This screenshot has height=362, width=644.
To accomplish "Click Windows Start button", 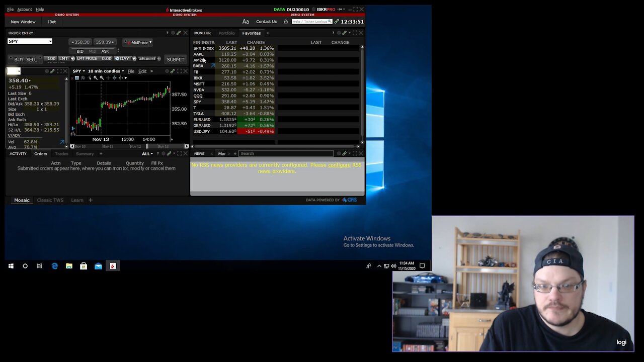I will pos(11,266).
